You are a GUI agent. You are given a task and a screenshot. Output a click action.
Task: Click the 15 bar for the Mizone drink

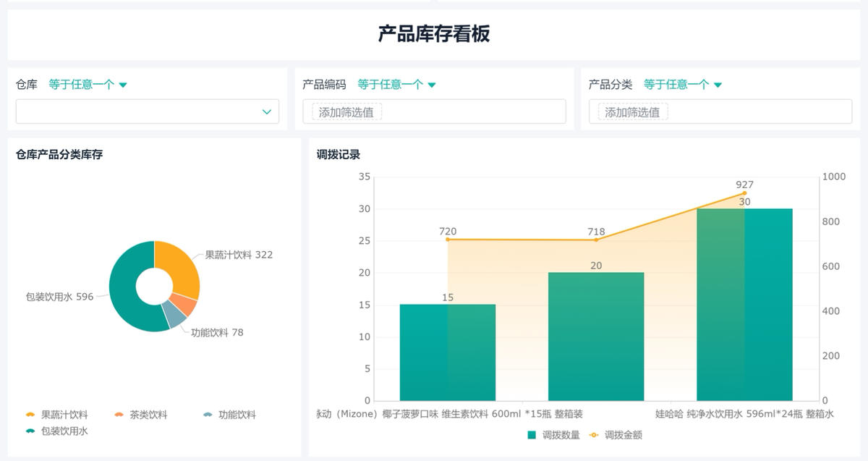click(x=448, y=351)
